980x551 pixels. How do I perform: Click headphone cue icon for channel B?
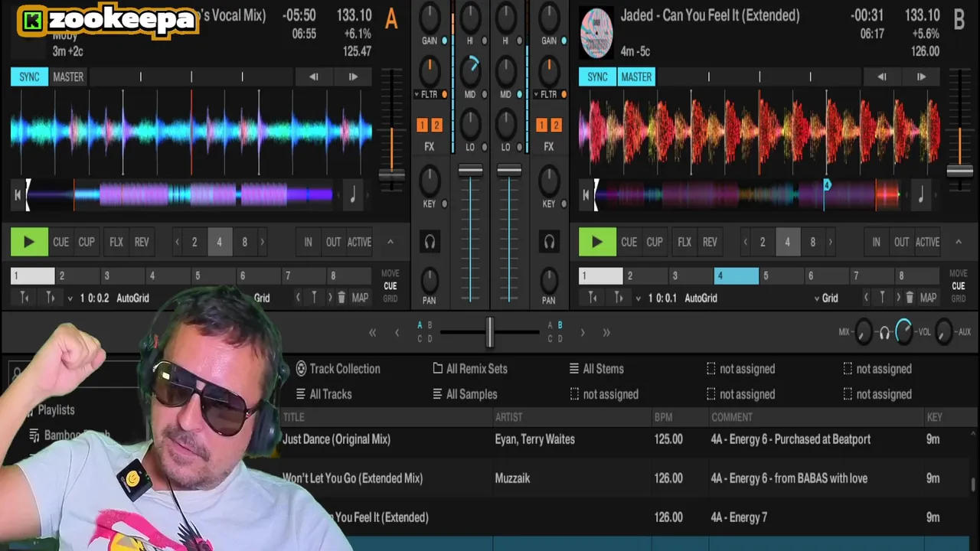click(x=549, y=242)
